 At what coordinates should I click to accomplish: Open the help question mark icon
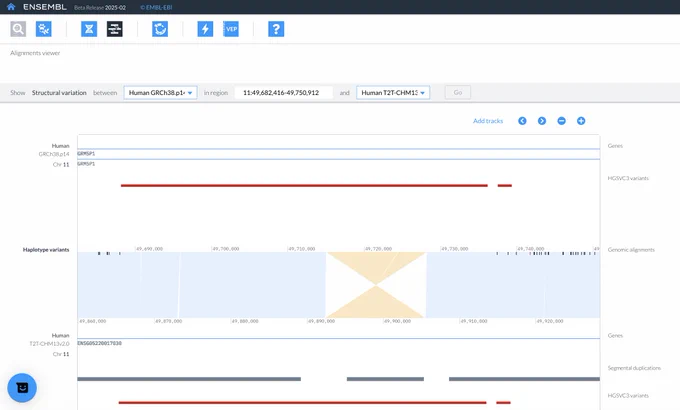click(x=276, y=29)
